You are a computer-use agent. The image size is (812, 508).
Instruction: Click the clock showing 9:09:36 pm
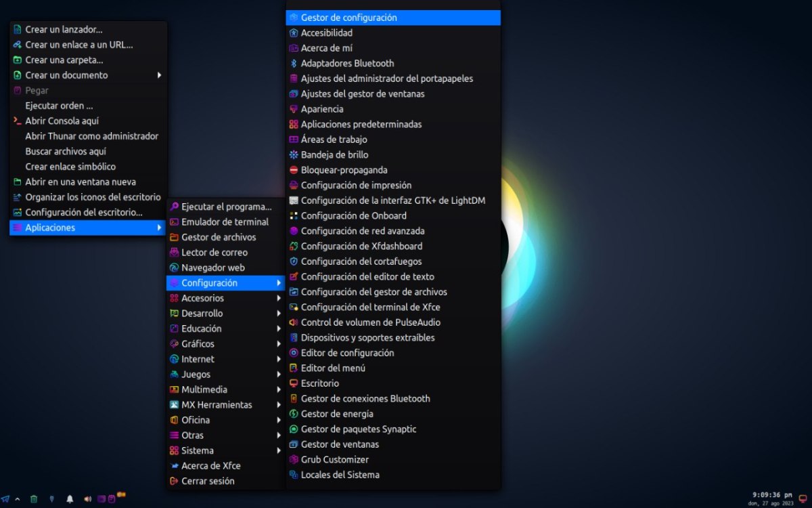click(x=772, y=495)
